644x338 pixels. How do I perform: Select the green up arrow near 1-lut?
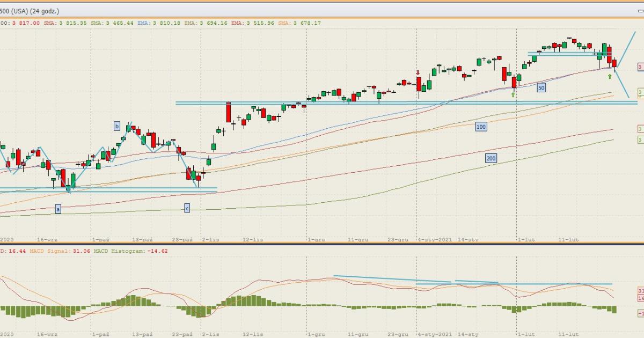click(513, 95)
